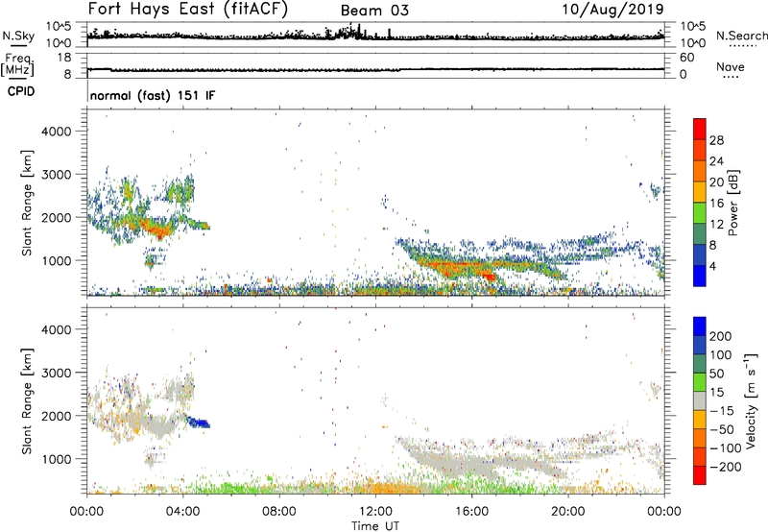
Task: Click the 'Nave' label
Action: click(x=731, y=66)
